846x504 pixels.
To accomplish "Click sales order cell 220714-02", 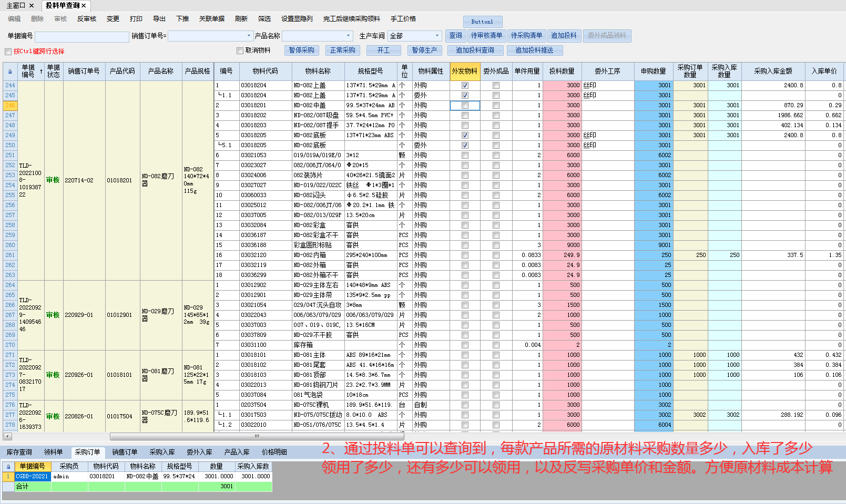I will [84, 180].
